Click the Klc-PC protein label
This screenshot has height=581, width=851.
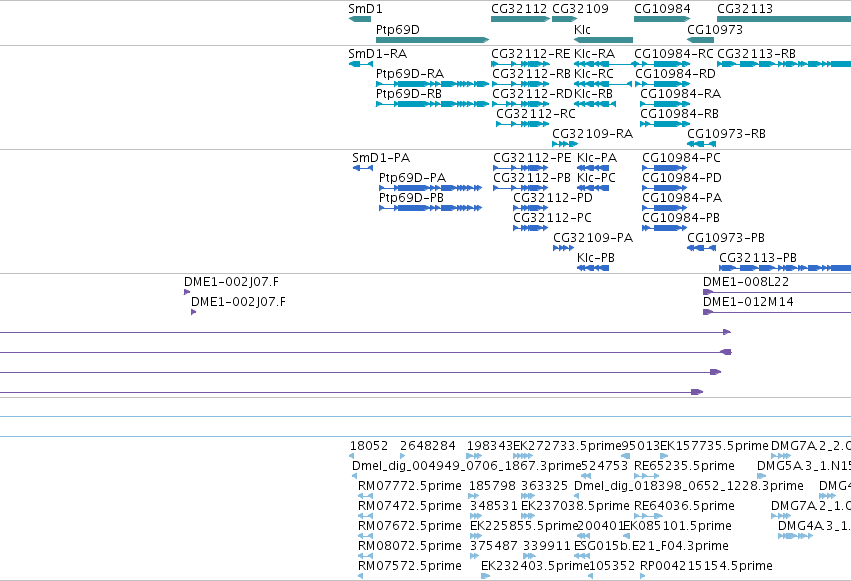(596, 178)
